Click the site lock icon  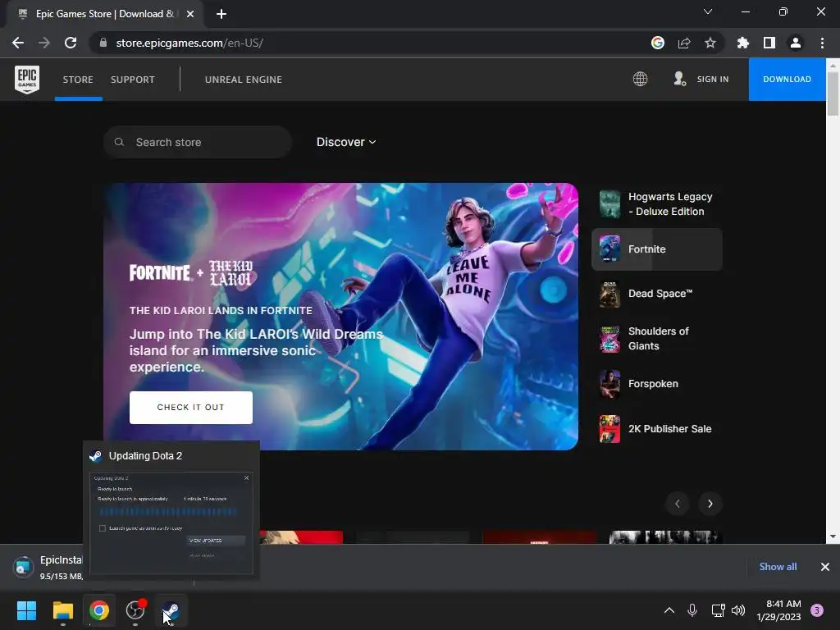[x=103, y=43]
